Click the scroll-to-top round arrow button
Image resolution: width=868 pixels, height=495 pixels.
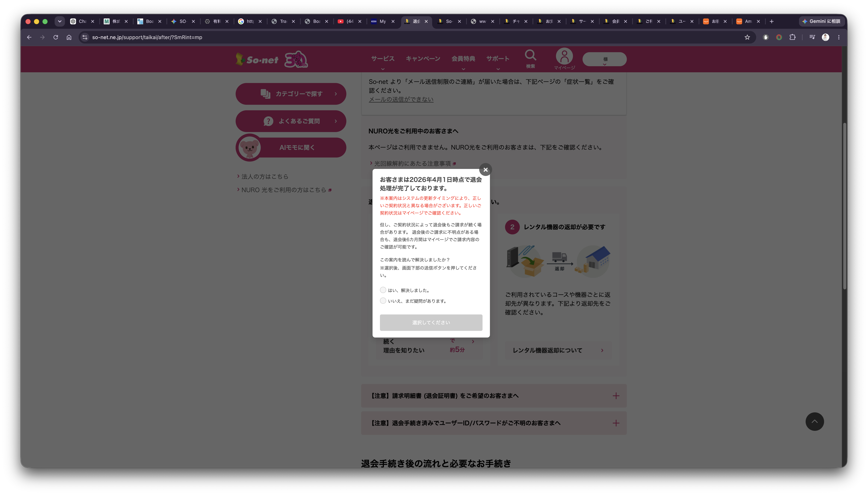[x=815, y=422]
